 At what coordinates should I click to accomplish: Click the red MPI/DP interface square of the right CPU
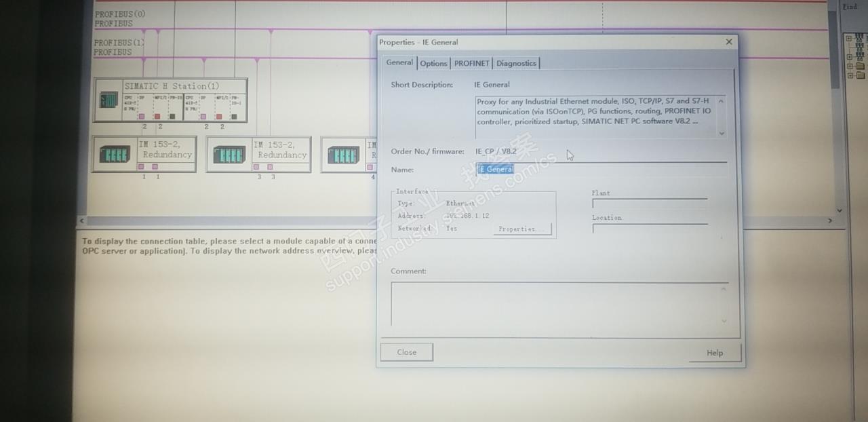219,116
